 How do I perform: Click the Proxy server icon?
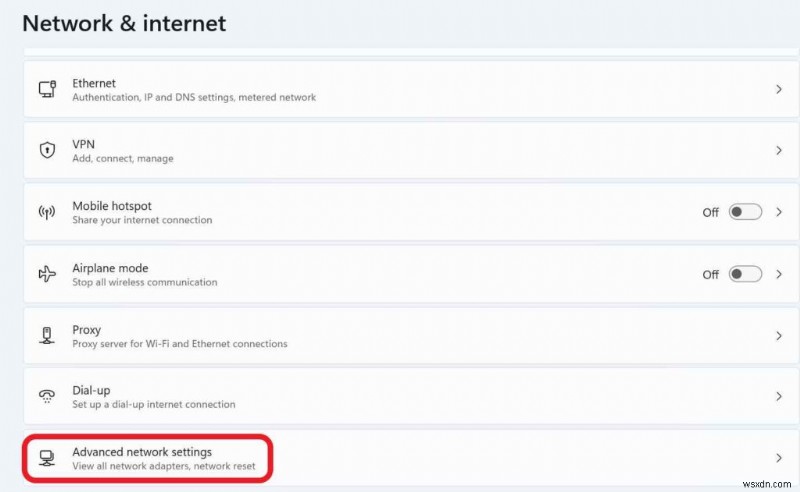click(x=47, y=335)
